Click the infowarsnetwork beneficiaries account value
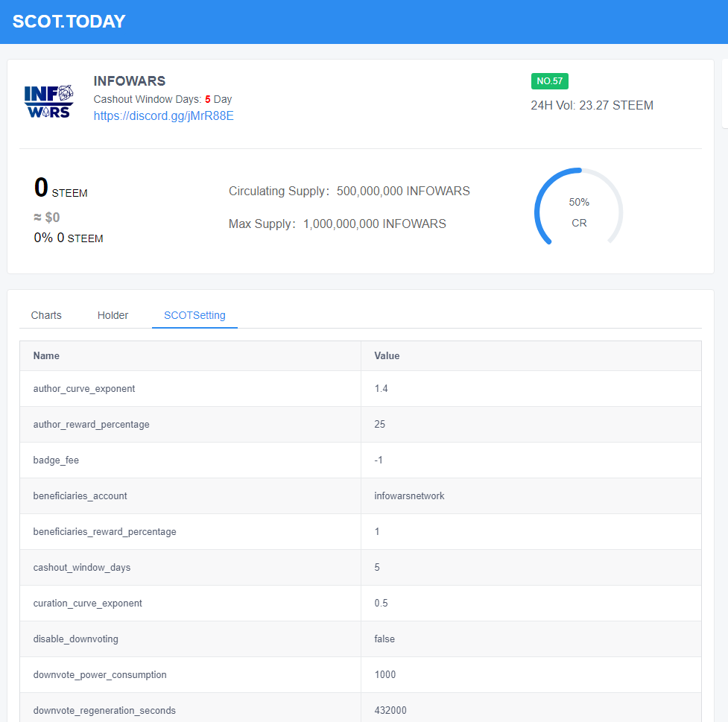The width and height of the screenshot is (728, 722). [409, 496]
